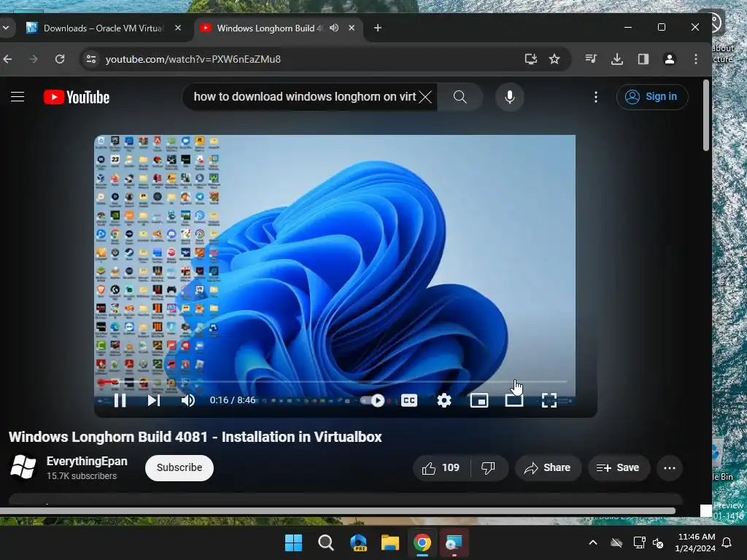Screen dimensions: 747x560
Task: Open sound settings from tray speaker
Action: point(659,542)
